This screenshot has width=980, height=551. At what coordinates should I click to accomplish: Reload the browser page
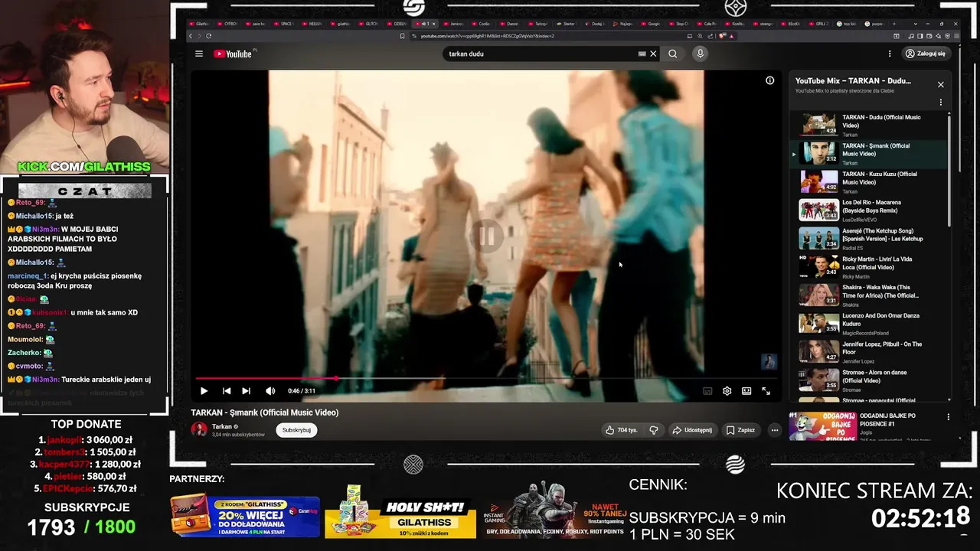click(x=208, y=36)
